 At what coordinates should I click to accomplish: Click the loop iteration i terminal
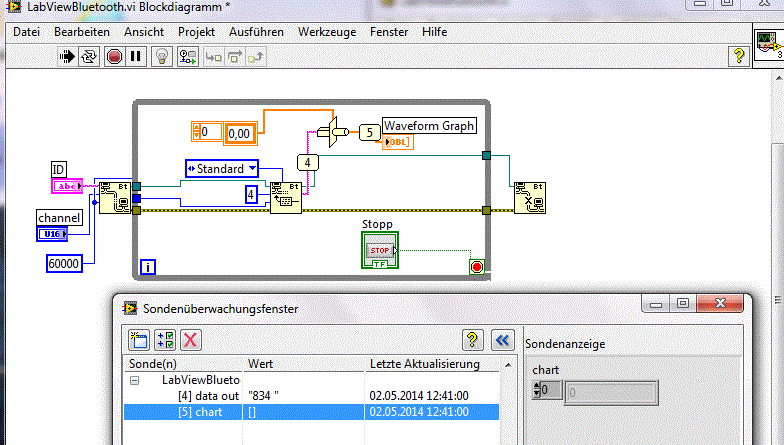(148, 267)
